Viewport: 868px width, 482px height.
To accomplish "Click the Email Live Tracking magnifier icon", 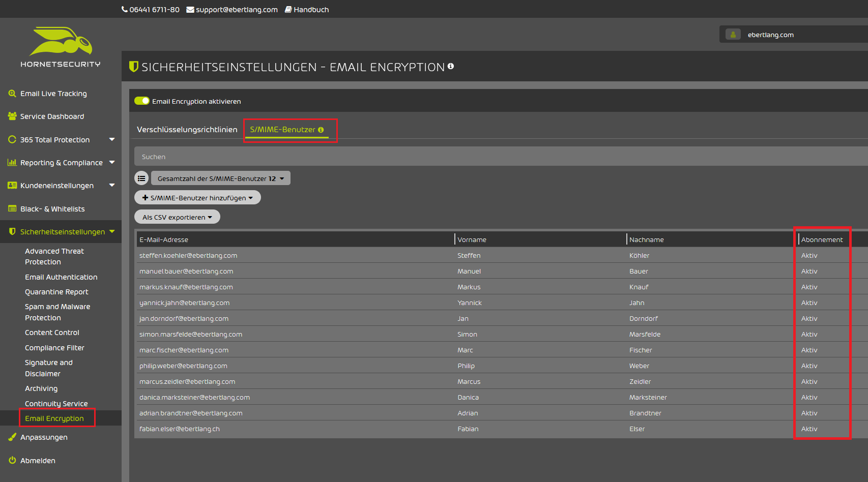I will pyautogui.click(x=12, y=94).
